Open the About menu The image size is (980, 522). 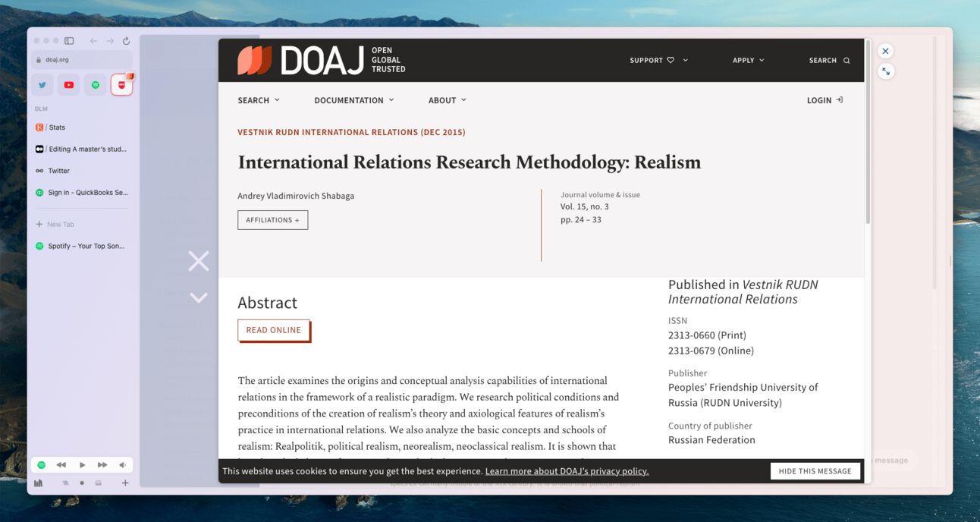pyautogui.click(x=447, y=100)
